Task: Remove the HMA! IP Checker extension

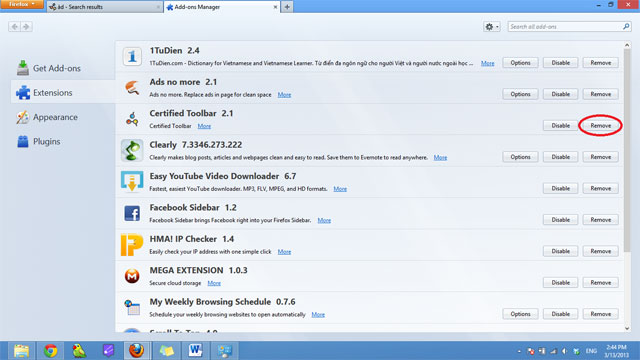Action: [x=600, y=251]
